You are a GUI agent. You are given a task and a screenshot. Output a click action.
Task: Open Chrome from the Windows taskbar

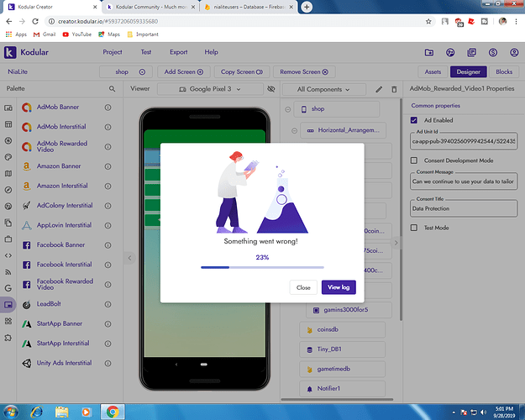tap(113, 412)
